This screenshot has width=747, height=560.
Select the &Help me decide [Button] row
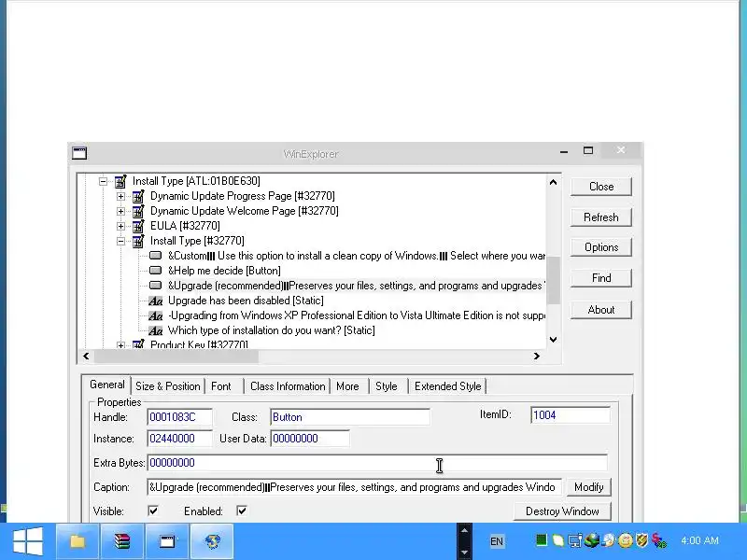224,271
